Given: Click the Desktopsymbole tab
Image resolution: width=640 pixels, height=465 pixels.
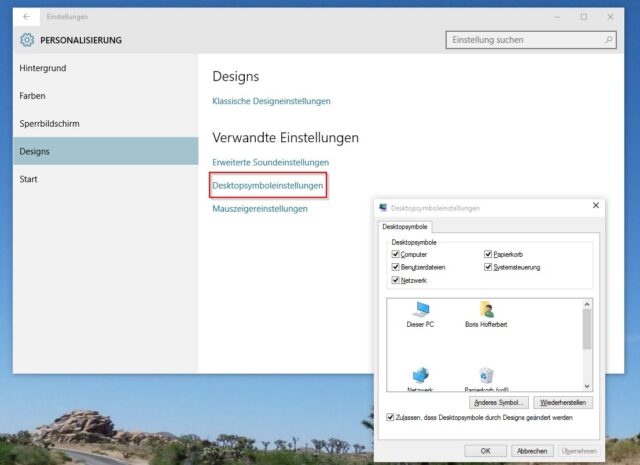Looking at the screenshot, I should tap(405, 227).
